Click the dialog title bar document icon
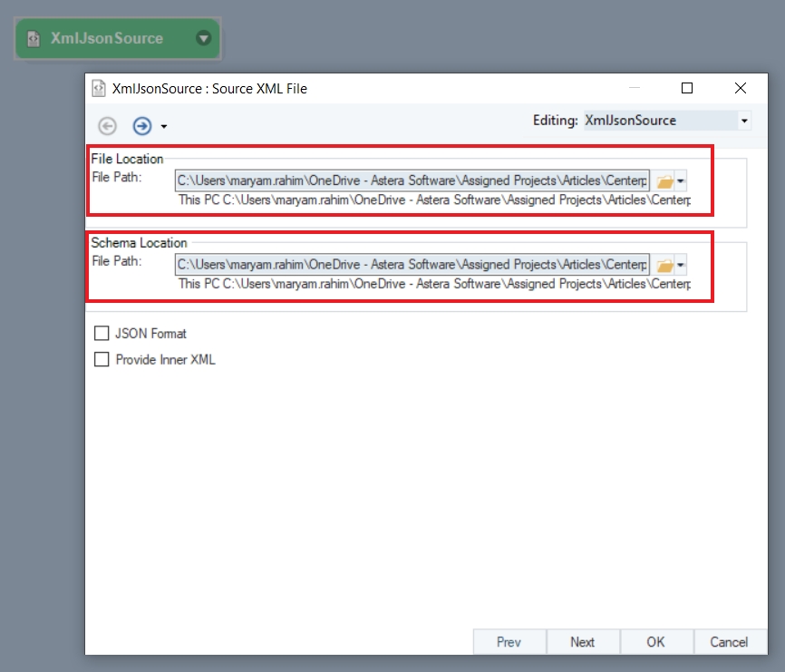 click(100, 89)
